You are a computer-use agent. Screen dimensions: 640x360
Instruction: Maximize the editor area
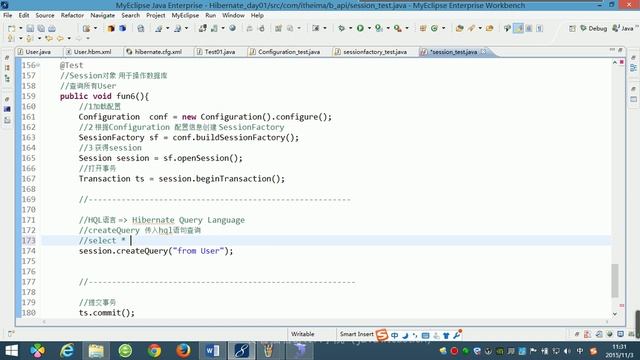[x=620, y=50]
